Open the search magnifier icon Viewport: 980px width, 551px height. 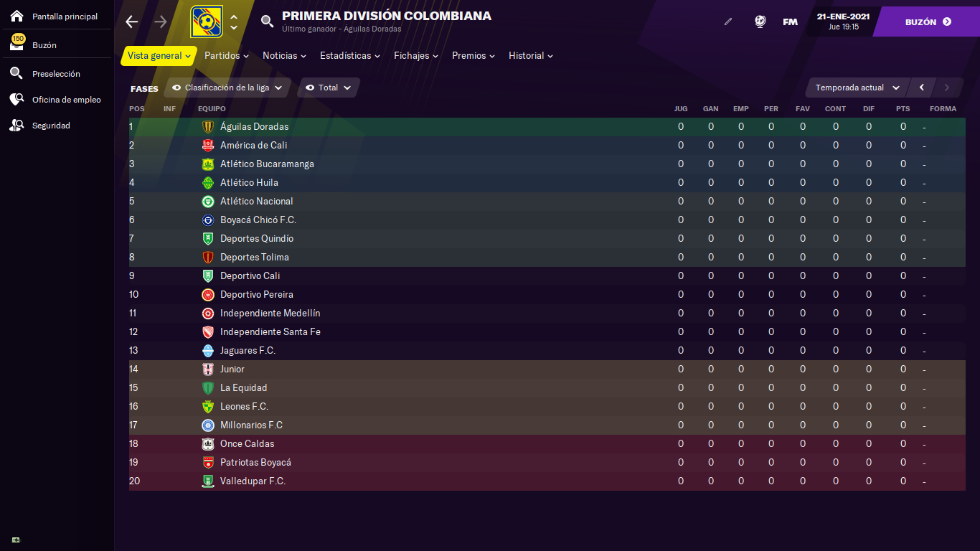click(267, 22)
